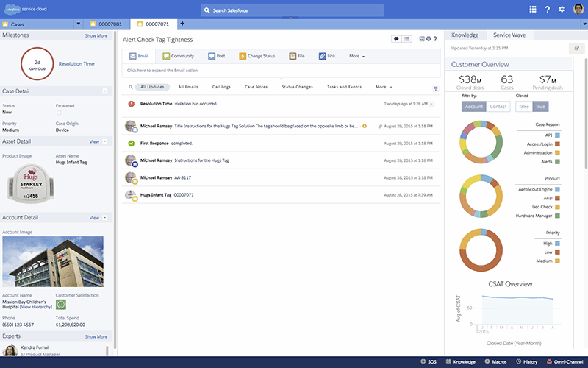Click the blue API legend swatch

click(557, 135)
